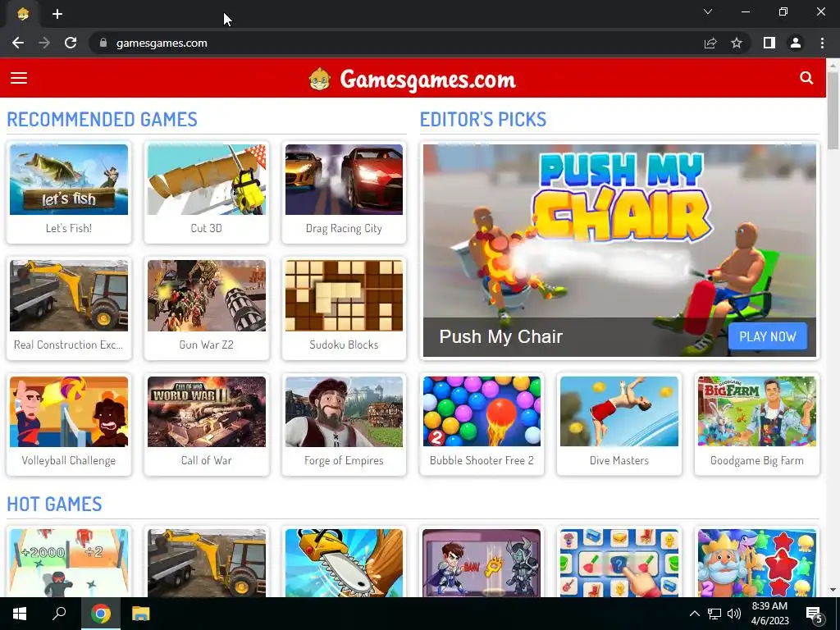Click Drag Racing City title text
840x630 pixels.
coord(344,228)
